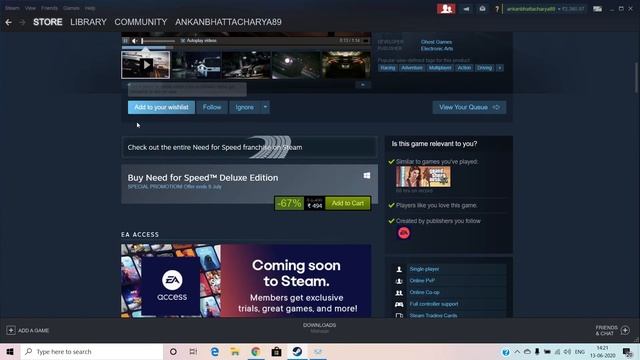
Task: Expand more tags with the plus button
Action: (x=499, y=68)
